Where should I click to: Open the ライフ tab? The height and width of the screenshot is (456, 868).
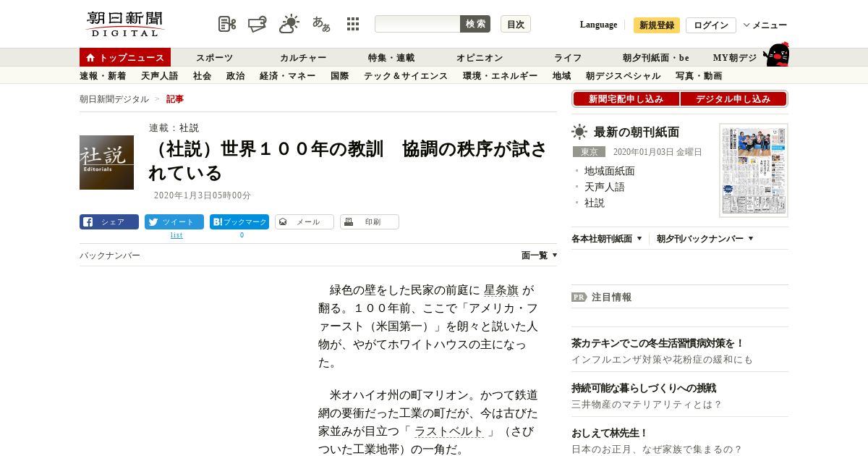pyautogui.click(x=568, y=58)
